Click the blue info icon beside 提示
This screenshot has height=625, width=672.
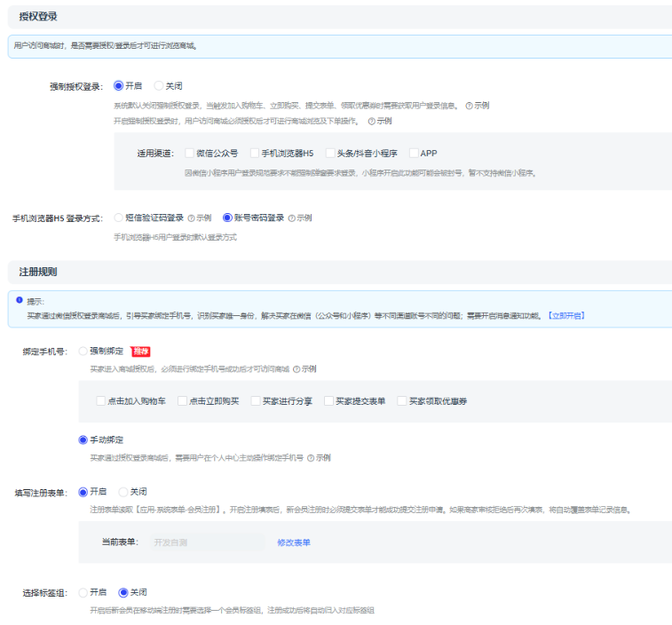pyautogui.click(x=20, y=300)
